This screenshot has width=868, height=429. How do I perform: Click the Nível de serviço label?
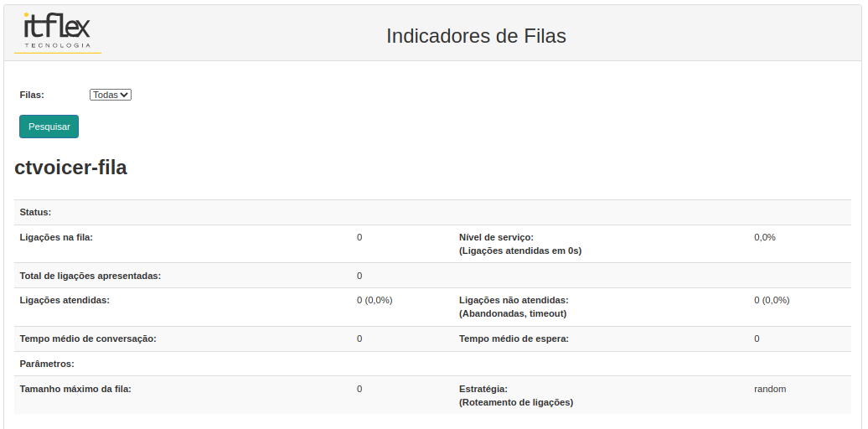point(520,244)
